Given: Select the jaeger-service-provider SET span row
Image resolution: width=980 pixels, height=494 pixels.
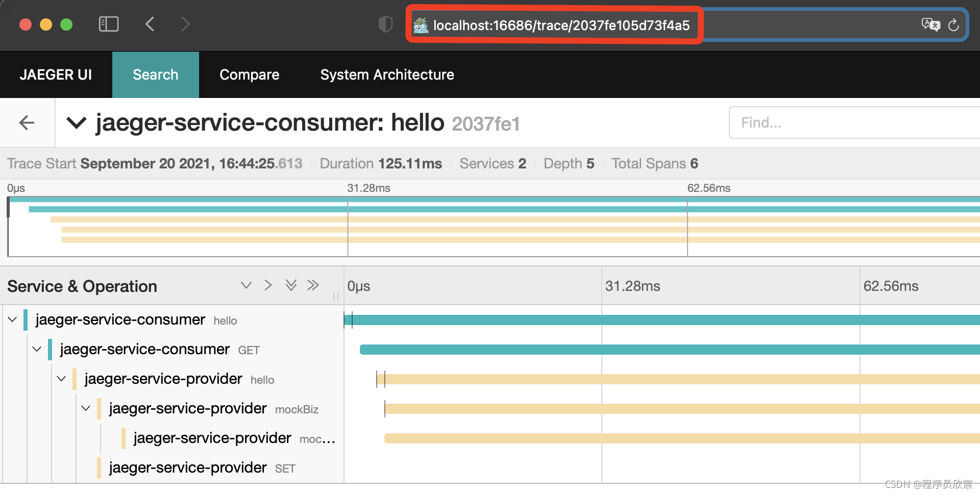Looking at the screenshot, I should click(x=187, y=468).
